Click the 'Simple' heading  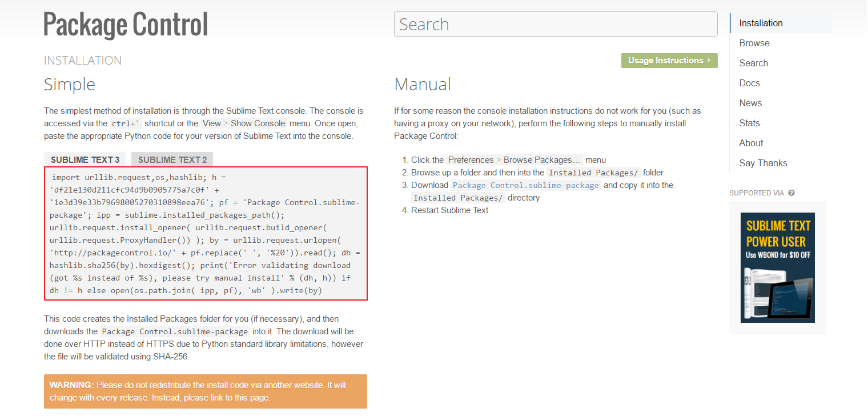(70, 85)
